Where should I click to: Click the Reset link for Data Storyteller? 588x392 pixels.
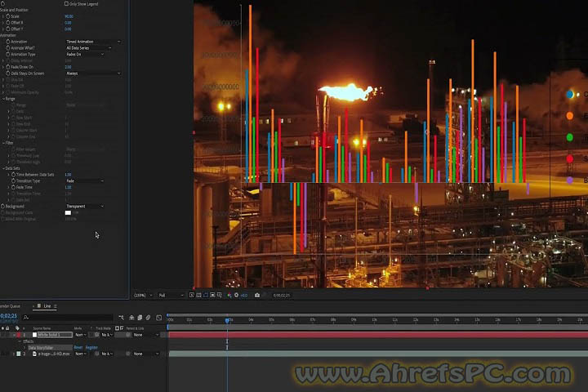[x=78, y=348]
